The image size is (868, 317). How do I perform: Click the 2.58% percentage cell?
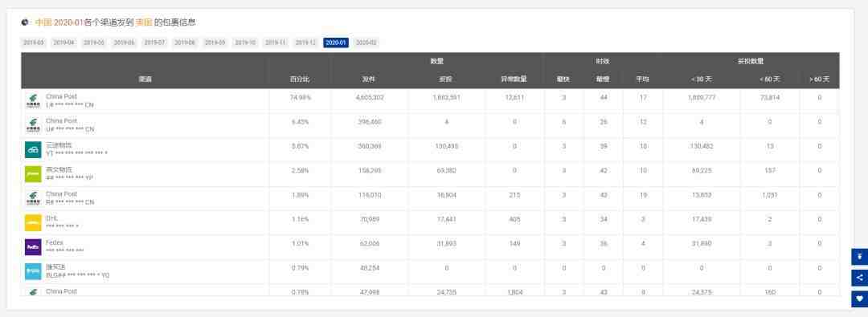pyautogui.click(x=300, y=170)
